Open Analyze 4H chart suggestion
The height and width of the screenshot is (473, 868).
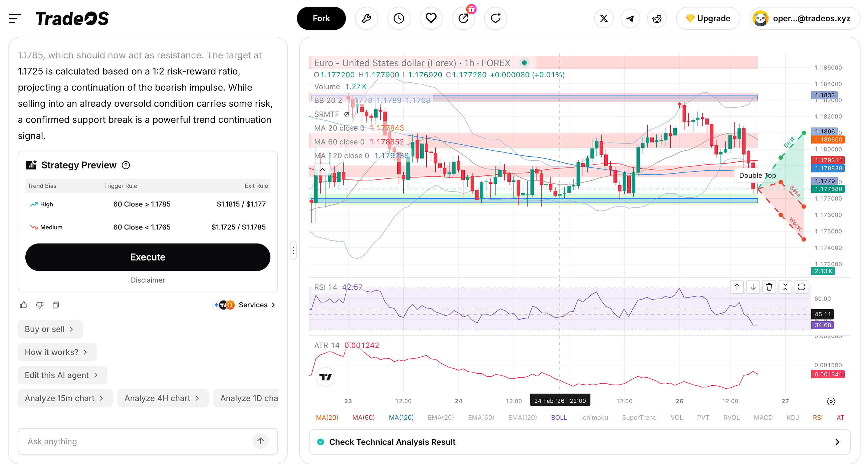click(163, 398)
